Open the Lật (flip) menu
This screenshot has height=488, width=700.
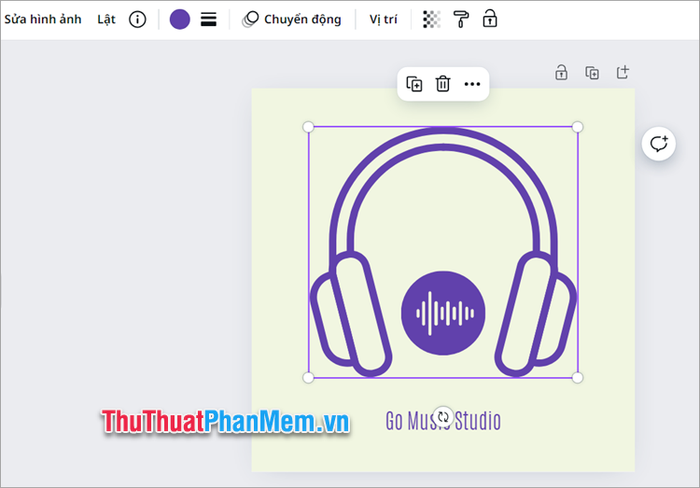[x=106, y=19]
